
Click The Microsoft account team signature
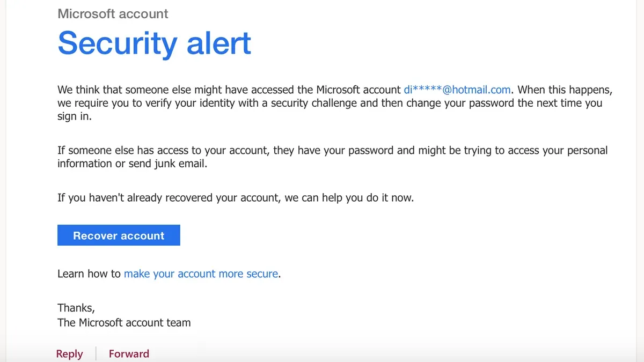point(124,322)
